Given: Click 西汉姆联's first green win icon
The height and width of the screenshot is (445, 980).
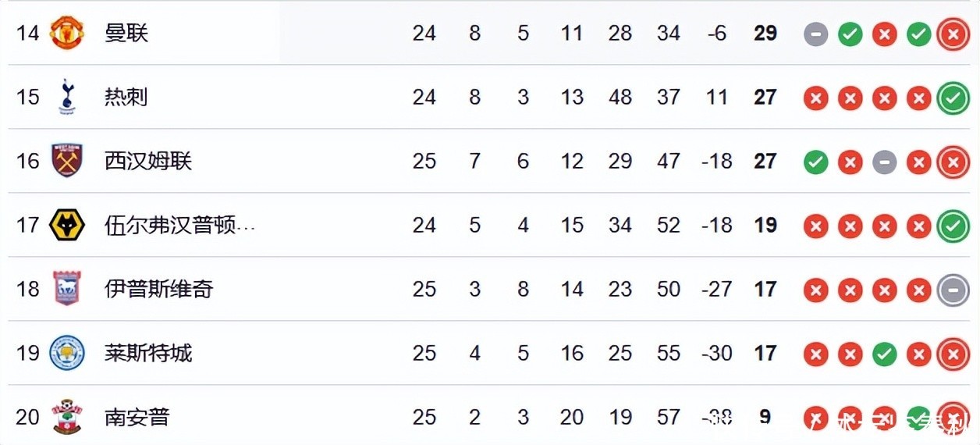Looking at the screenshot, I should (815, 162).
